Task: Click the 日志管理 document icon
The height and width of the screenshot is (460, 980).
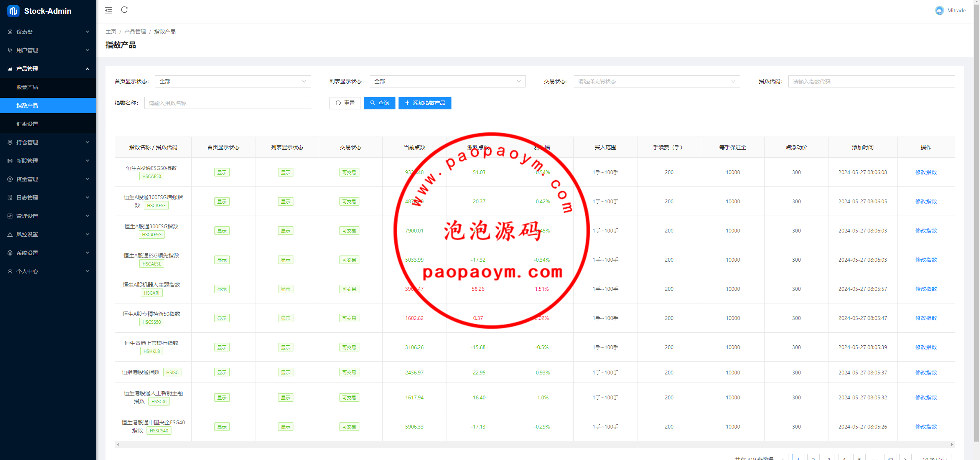Action: tap(10, 198)
